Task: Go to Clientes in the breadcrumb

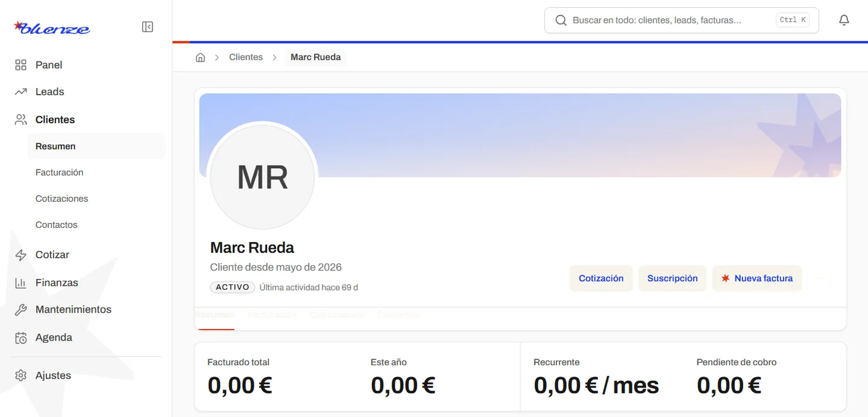Action: pos(246,57)
